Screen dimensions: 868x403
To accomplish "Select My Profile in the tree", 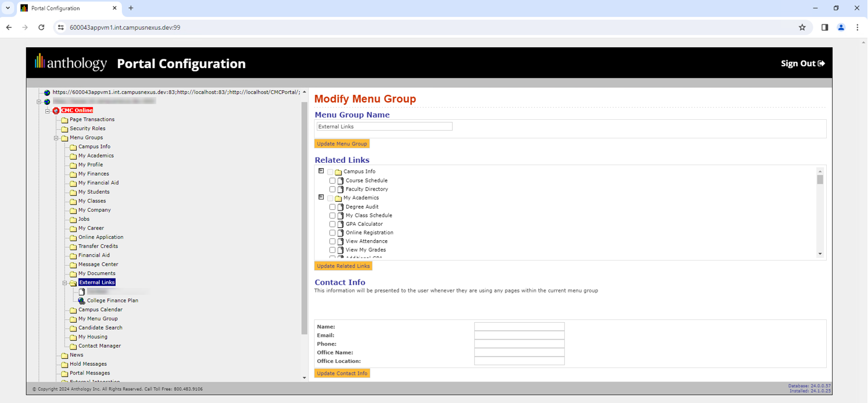I will pyautogui.click(x=91, y=165).
